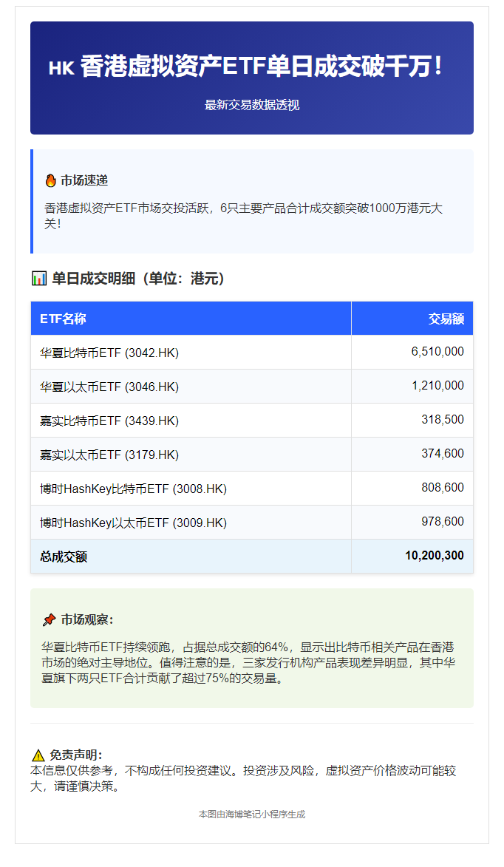
Task: Click the value 1,210,000
Action: click(x=437, y=386)
